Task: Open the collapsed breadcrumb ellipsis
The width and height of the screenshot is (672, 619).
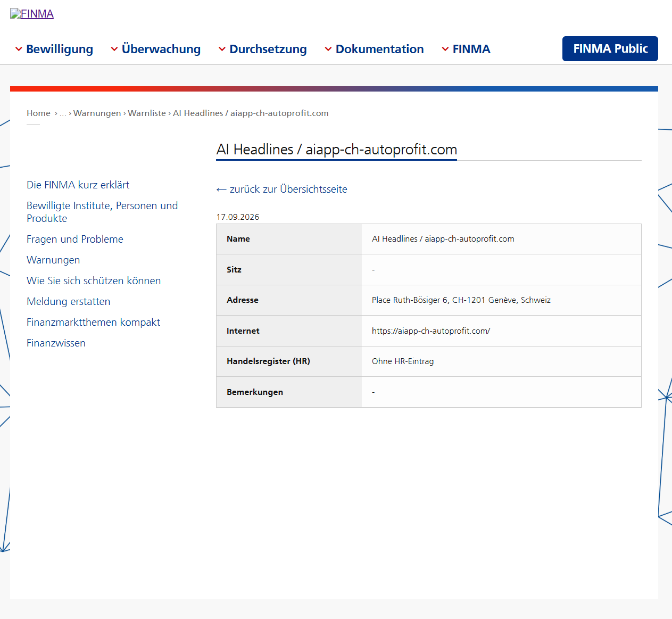Action: coord(63,113)
